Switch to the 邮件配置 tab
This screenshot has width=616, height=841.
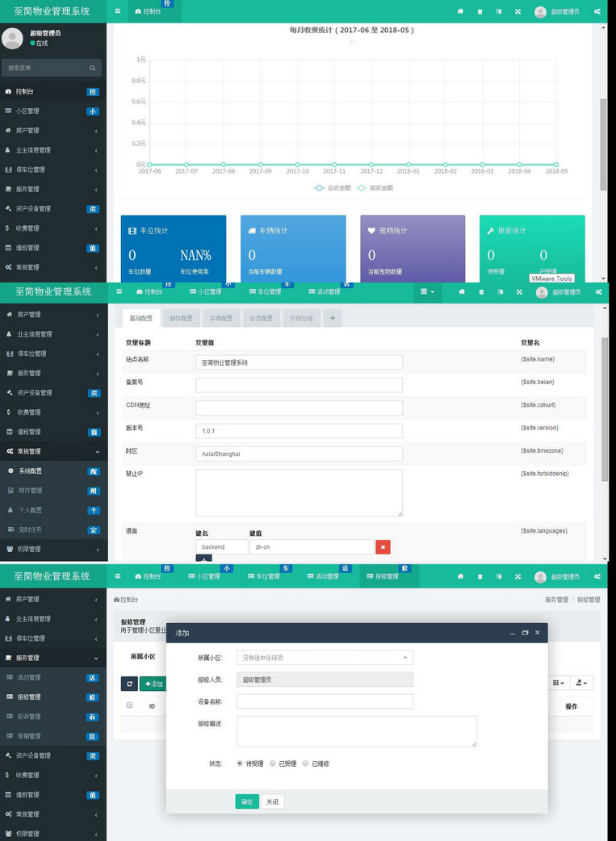[181, 318]
